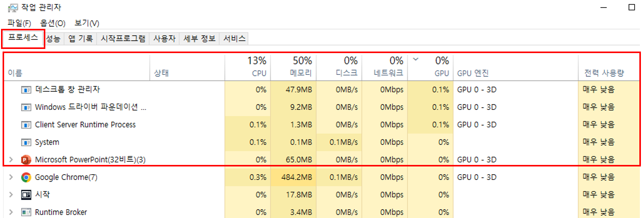Click Google Chrome's 0.3% CPU value
The height and width of the screenshot is (218, 644).
[x=257, y=177]
